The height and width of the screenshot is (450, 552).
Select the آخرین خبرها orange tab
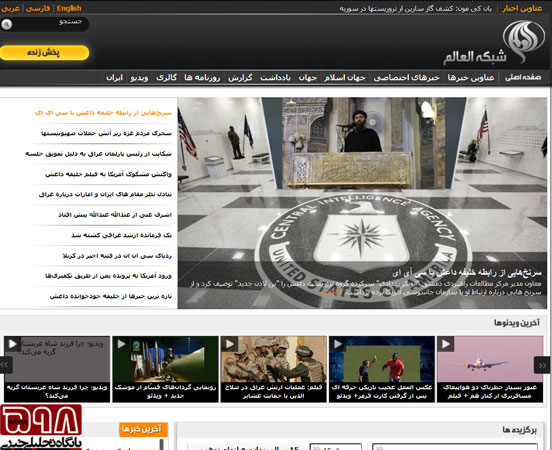click(143, 429)
